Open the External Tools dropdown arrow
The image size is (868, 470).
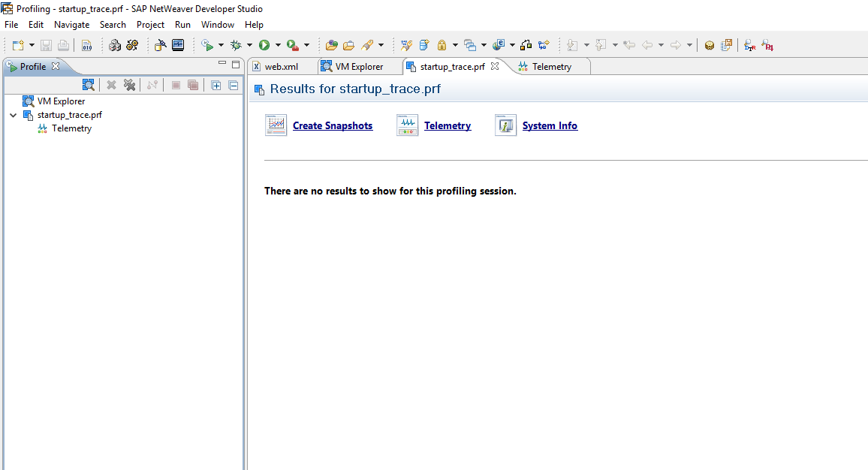306,45
